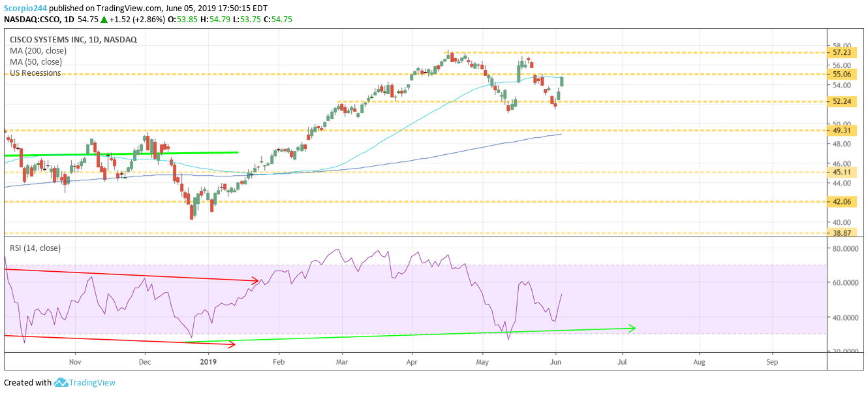868x394 pixels.
Task: Click the 52.24 price level label
Action: pos(841,101)
